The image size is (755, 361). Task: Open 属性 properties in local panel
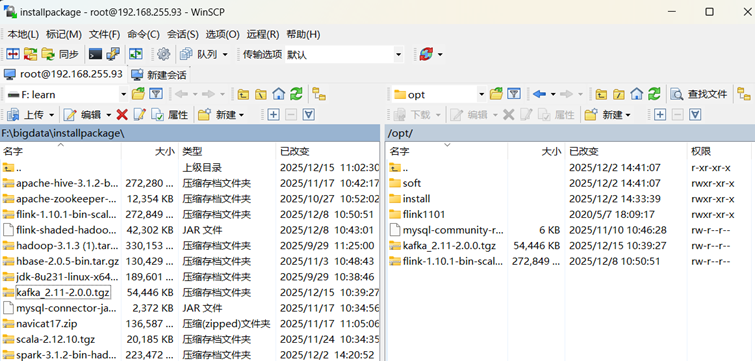click(x=169, y=115)
